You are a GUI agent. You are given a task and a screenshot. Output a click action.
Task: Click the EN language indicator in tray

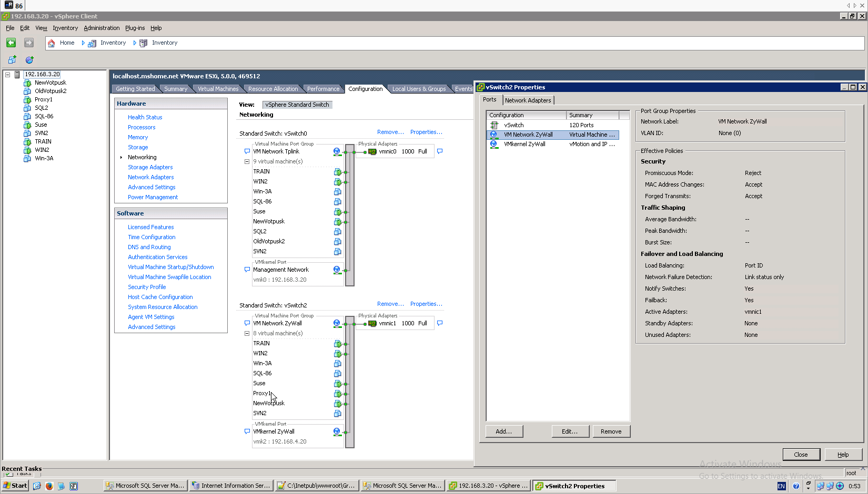point(781,486)
